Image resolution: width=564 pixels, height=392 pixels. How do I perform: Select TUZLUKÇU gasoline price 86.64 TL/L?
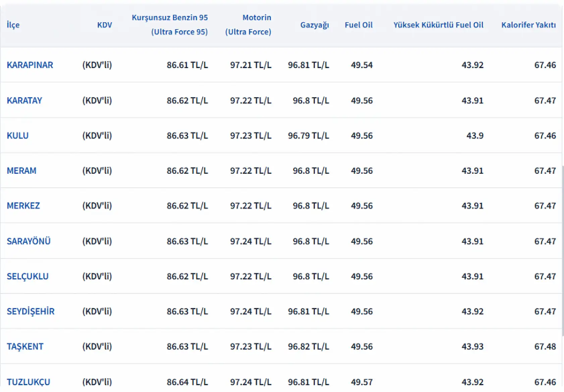pyautogui.click(x=187, y=382)
